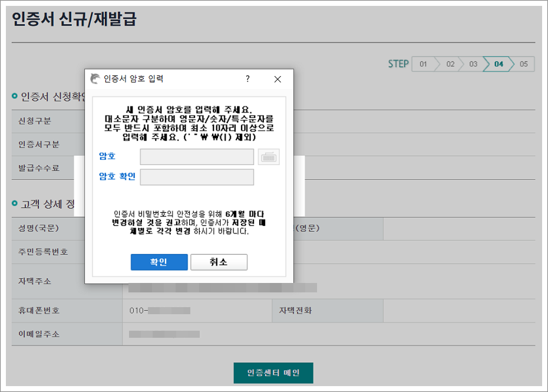The width and height of the screenshot is (548, 392).
Task: Open the virtual keyboard beside the 암호 field
Action: [x=269, y=156]
